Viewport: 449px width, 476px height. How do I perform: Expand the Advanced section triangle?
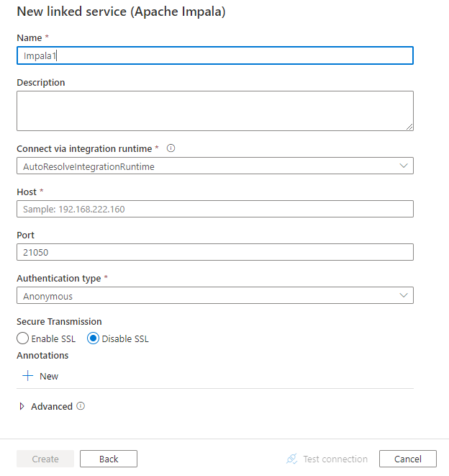point(22,407)
